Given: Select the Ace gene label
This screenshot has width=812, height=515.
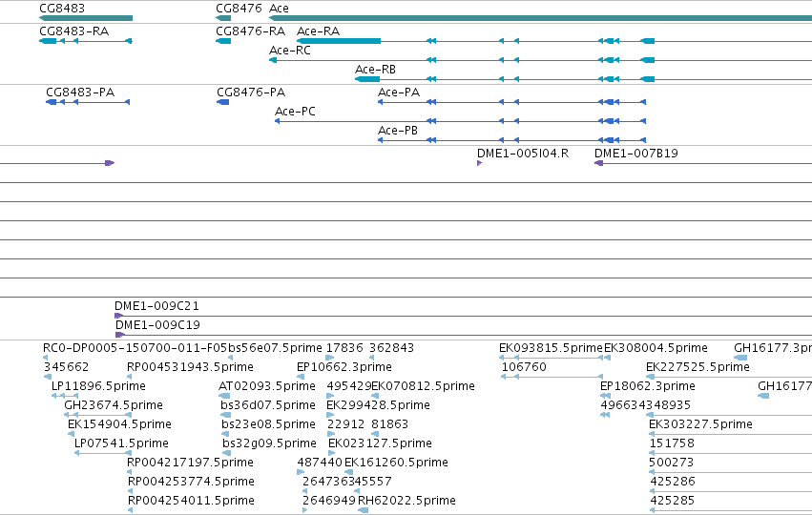Looking at the screenshot, I should [280, 9].
